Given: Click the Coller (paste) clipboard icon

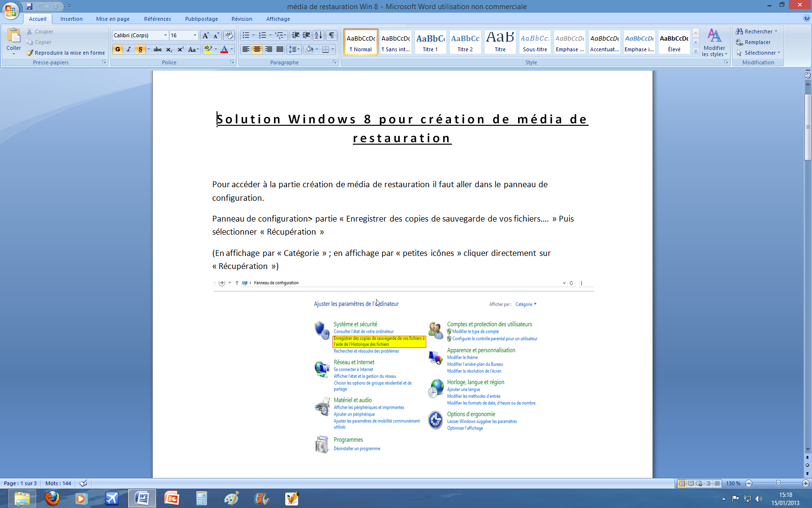Looking at the screenshot, I should tap(14, 36).
